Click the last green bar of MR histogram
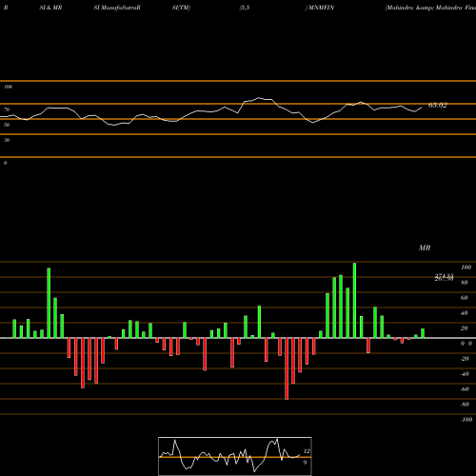Image resolution: width=476 pixels, height=476 pixels. point(423,333)
